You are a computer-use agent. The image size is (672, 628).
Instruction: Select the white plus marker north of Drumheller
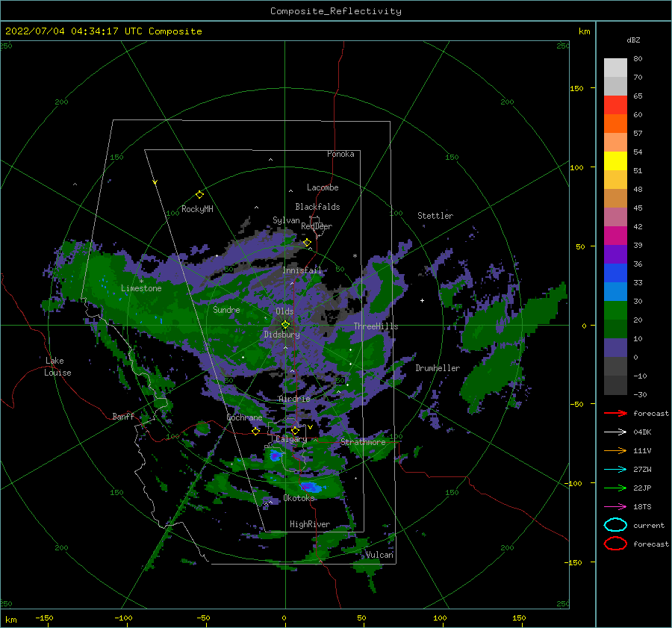(422, 300)
